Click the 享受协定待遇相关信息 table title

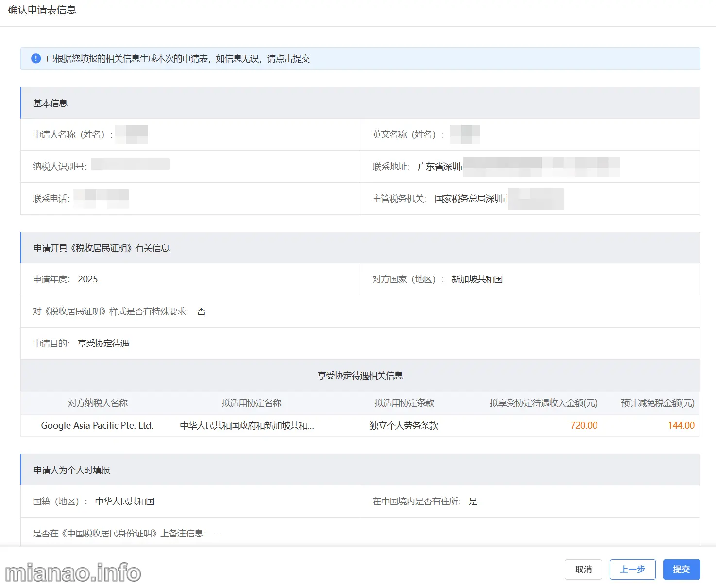point(360,376)
